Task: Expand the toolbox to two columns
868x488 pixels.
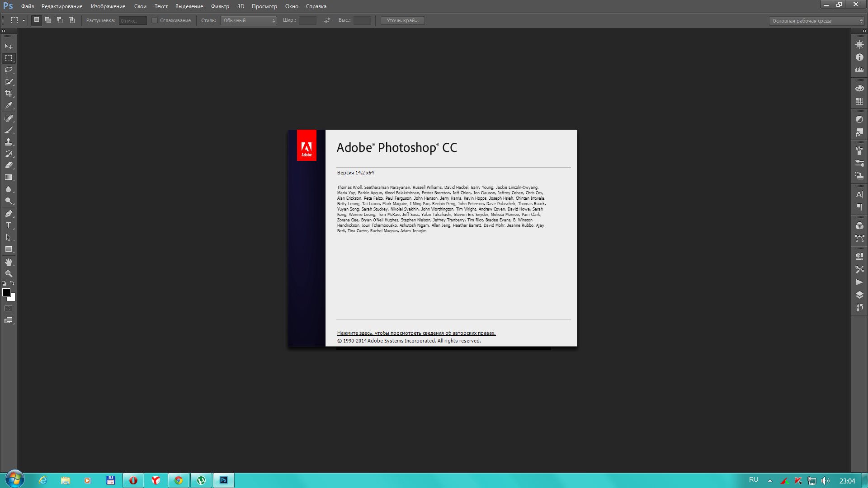Action: [4, 31]
